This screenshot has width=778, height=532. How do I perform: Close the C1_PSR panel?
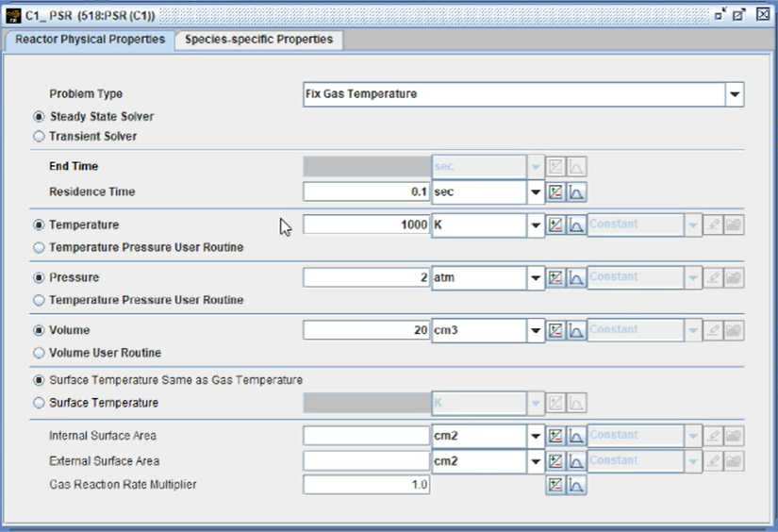(x=763, y=14)
